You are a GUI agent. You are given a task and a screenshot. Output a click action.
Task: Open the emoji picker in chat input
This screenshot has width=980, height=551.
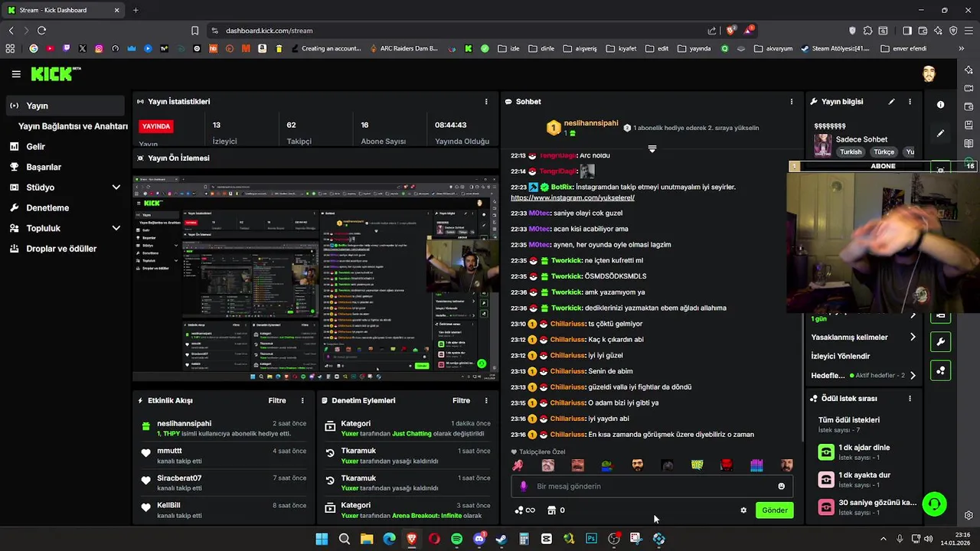781,486
